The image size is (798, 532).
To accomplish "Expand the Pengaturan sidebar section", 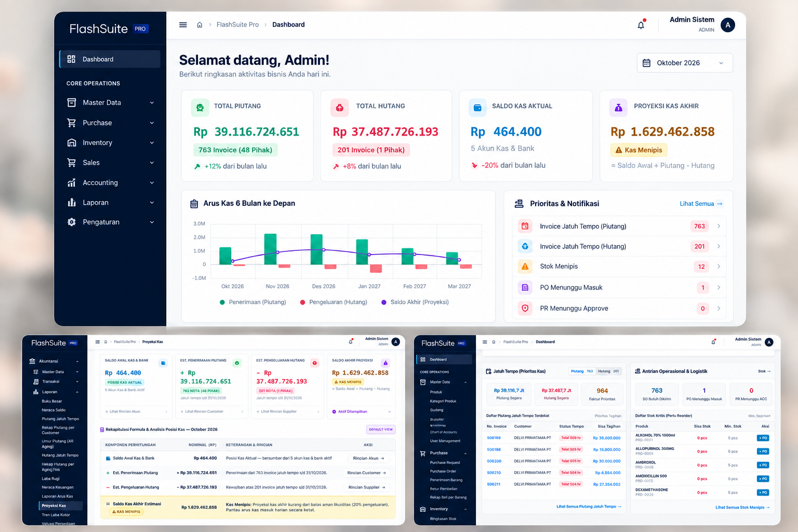I will tap(110, 222).
